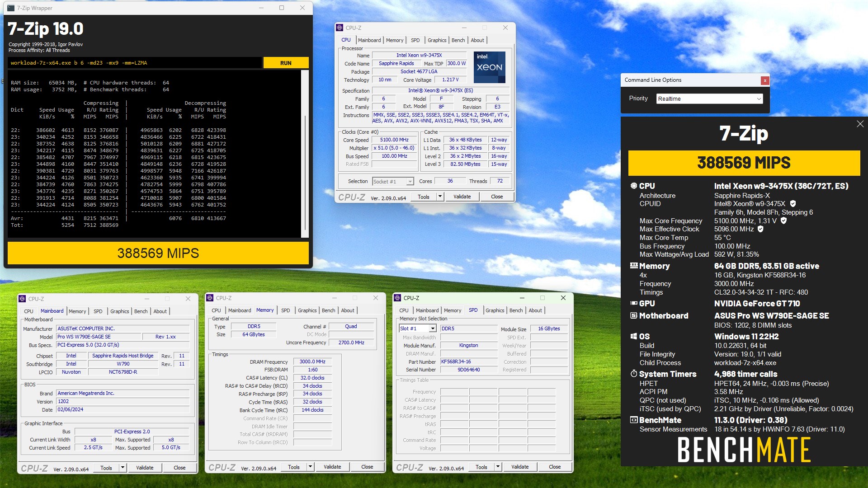Screen dimensions: 868x488
Task: Open the Slot #1 memory slot dropdown
Action: pyautogui.click(x=417, y=328)
